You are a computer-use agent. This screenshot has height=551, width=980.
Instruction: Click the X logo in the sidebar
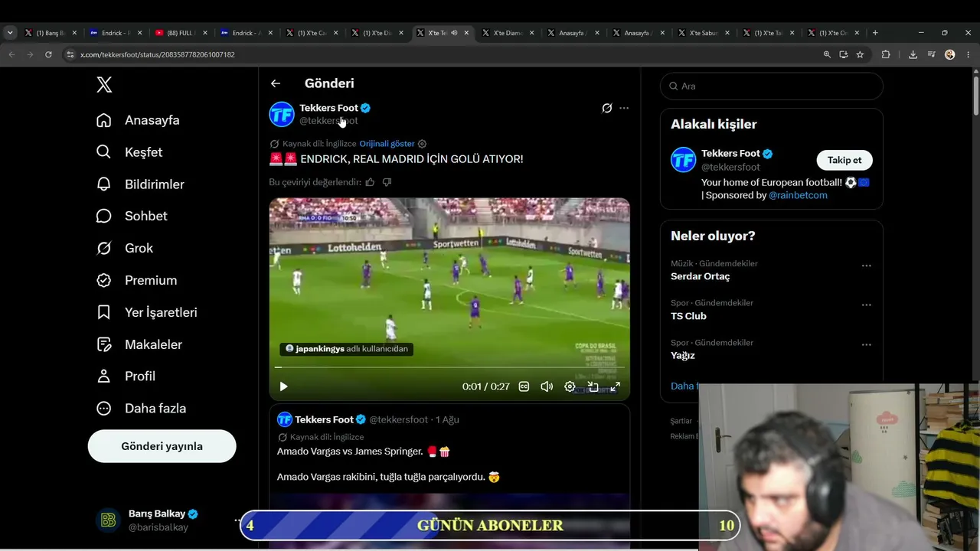click(104, 85)
